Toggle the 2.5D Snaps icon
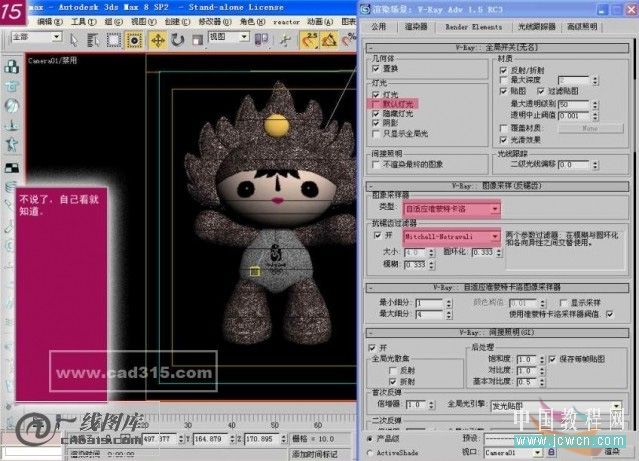The image size is (639, 461). (310, 40)
